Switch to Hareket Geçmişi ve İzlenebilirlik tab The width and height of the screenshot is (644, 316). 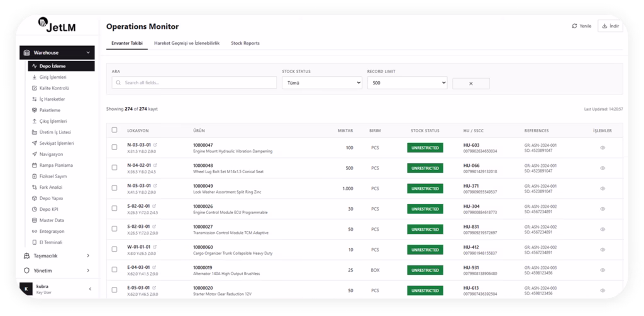click(186, 43)
